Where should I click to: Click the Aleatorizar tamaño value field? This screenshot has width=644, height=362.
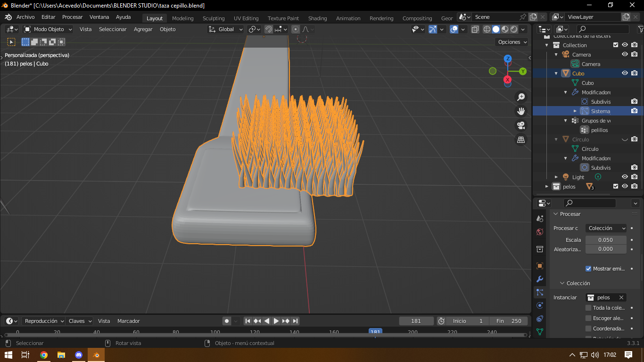tap(606, 249)
